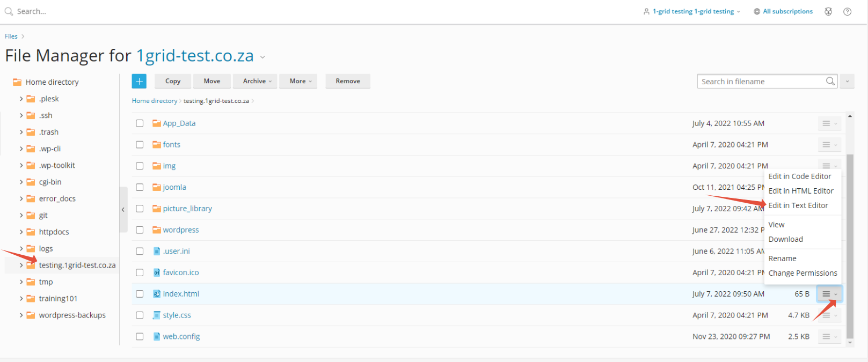Tick the joomla checkbox
The height and width of the screenshot is (362, 868).
[140, 187]
